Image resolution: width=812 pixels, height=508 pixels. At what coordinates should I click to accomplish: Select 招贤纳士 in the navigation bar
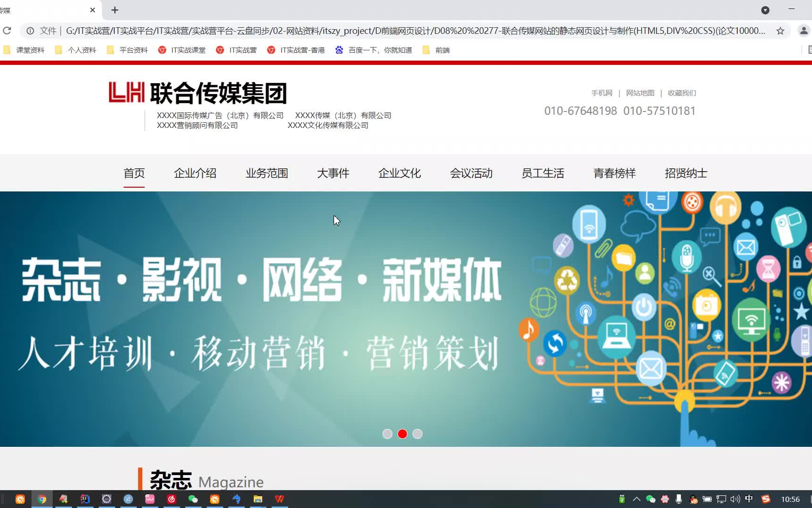pyautogui.click(x=686, y=173)
